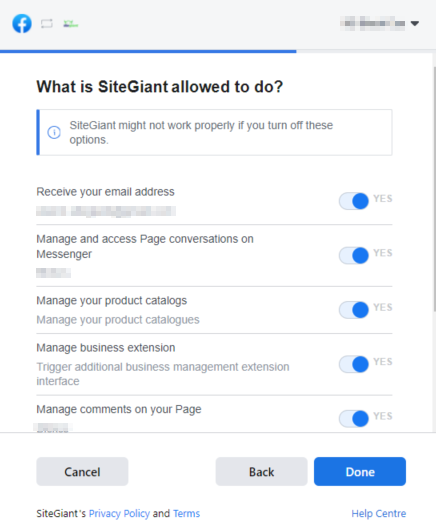436x529 pixels.
Task: Confirm permissions with the Done button
Action: point(360,472)
